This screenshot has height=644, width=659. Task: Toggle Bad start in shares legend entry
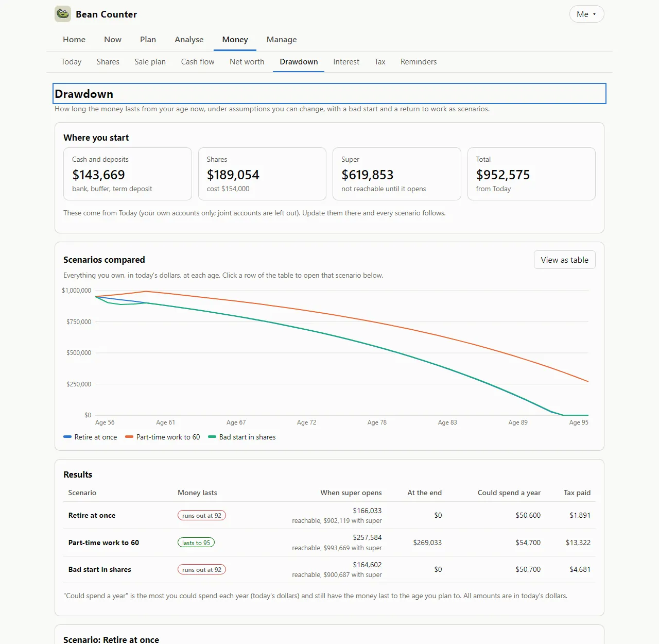242,437
